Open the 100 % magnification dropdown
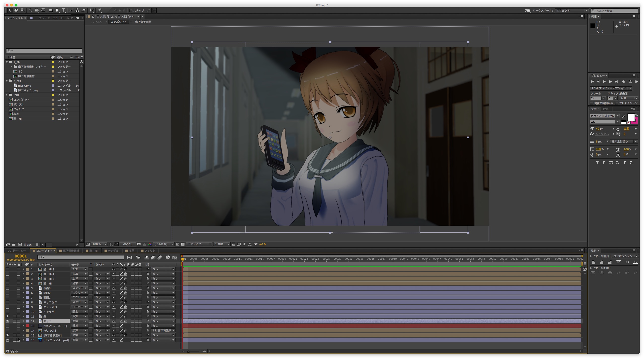The height and width of the screenshot is (359, 644). click(x=100, y=244)
